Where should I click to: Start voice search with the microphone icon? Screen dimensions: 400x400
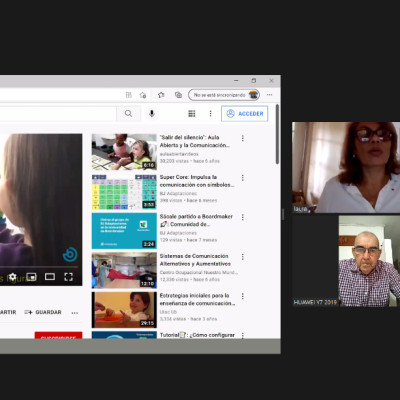pos(152,114)
